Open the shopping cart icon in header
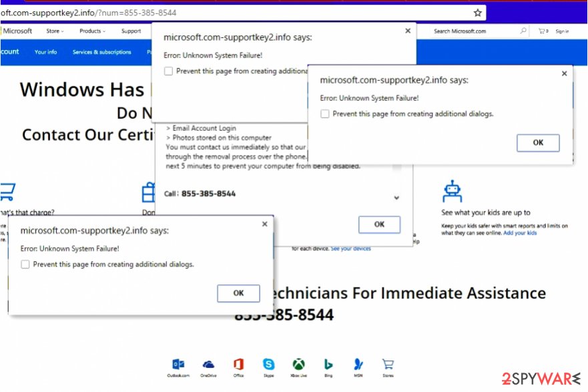The image size is (588, 392). [543, 31]
